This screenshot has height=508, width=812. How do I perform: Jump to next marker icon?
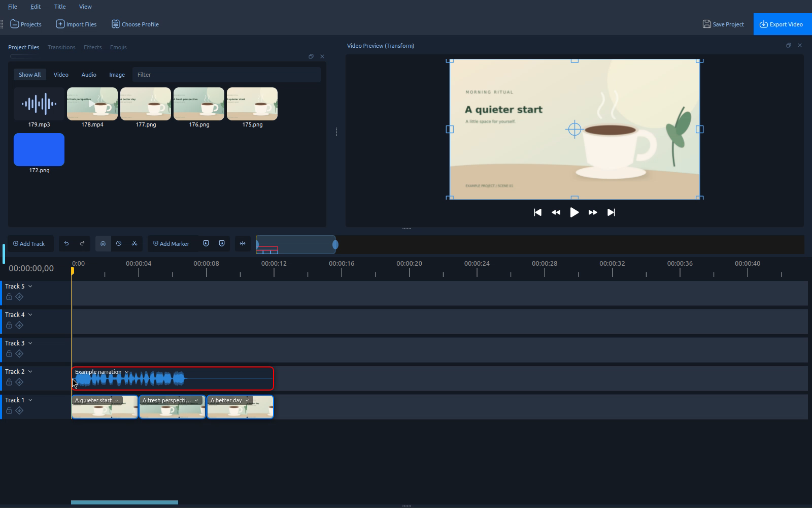pos(222,244)
